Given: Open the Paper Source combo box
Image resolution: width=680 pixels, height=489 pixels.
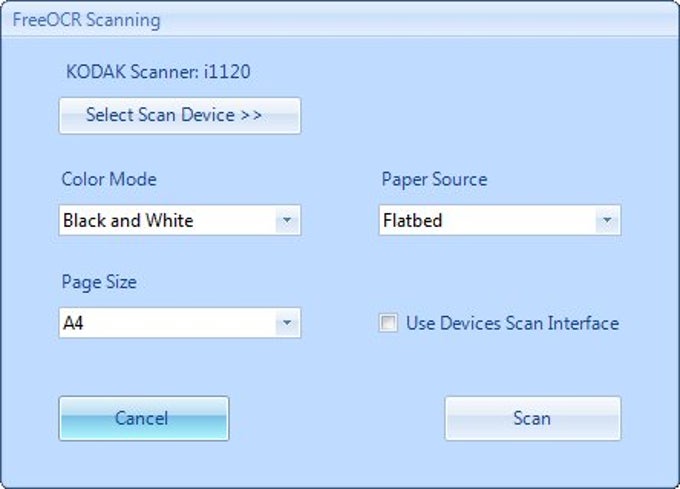Looking at the screenshot, I should click(500, 220).
